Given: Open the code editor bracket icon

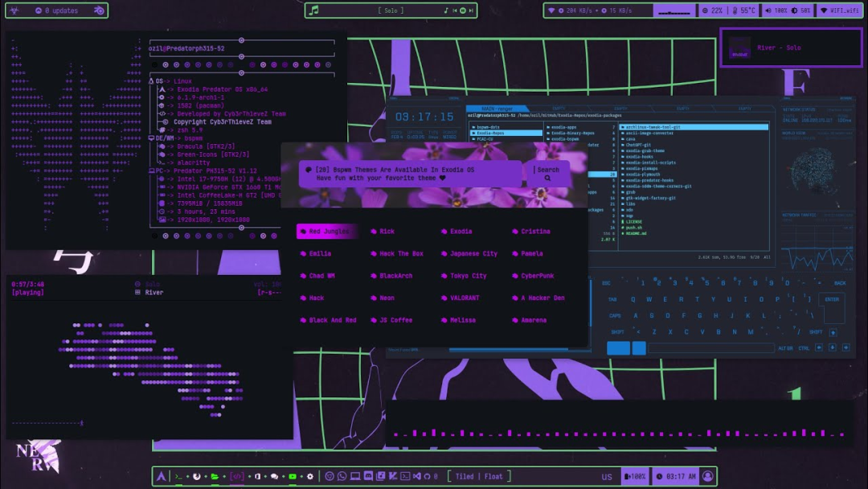Looking at the screenshot, I should (x=237, y=476).
